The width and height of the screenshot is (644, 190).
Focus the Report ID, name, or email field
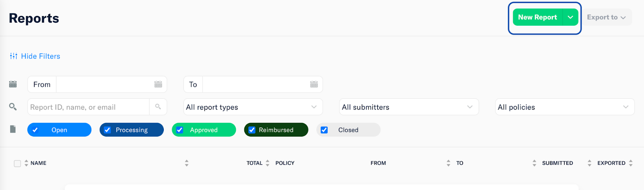tap(89, 107)
